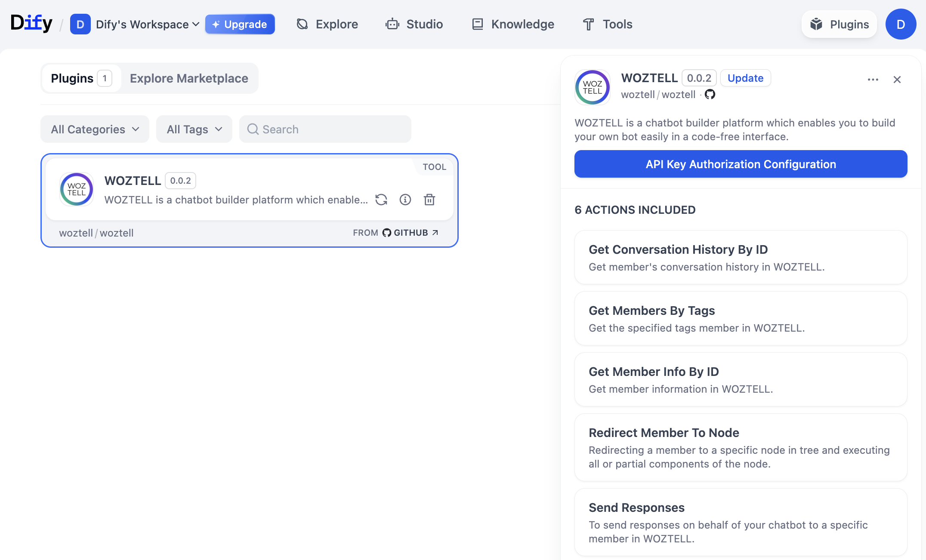Switch to Explore Marketplace tab

coord(189,78)
